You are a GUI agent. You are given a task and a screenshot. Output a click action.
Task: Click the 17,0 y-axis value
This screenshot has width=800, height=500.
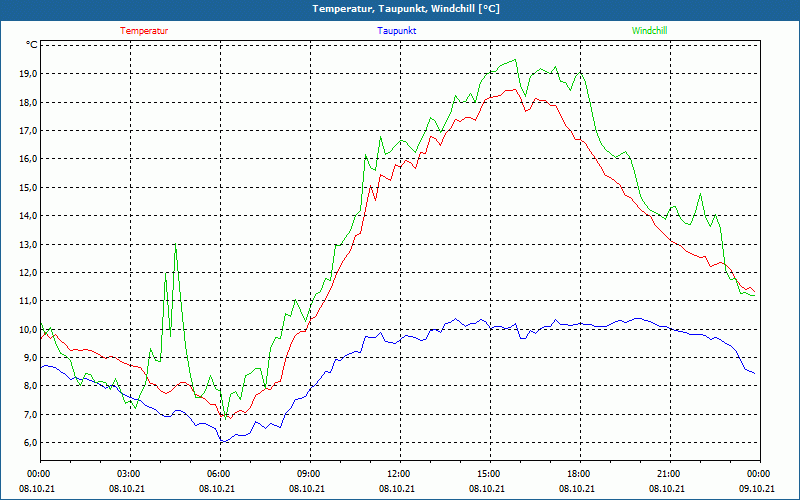point(29,131)
